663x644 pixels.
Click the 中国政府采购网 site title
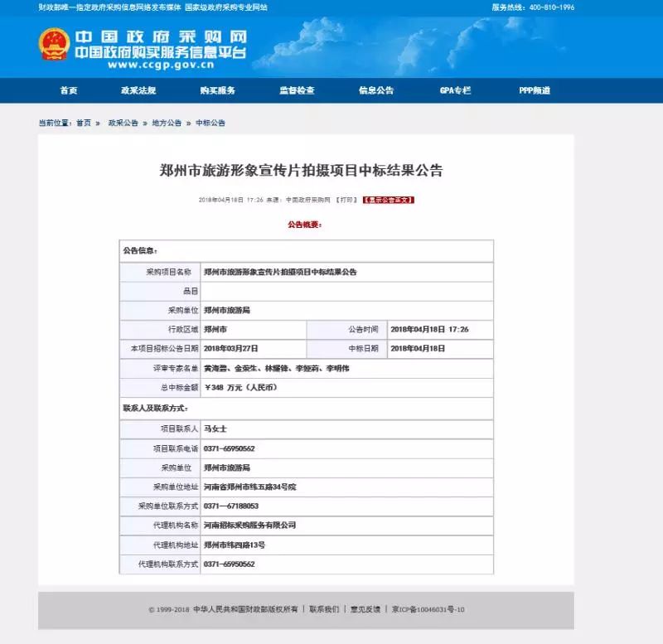coord(161,36)
